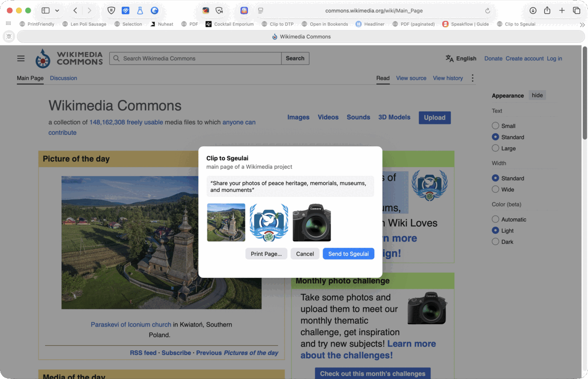This screenshot has width=588, height=379.
Task: Show more bookmarks with the overflow chevron
Action: [x=582, y=24]
